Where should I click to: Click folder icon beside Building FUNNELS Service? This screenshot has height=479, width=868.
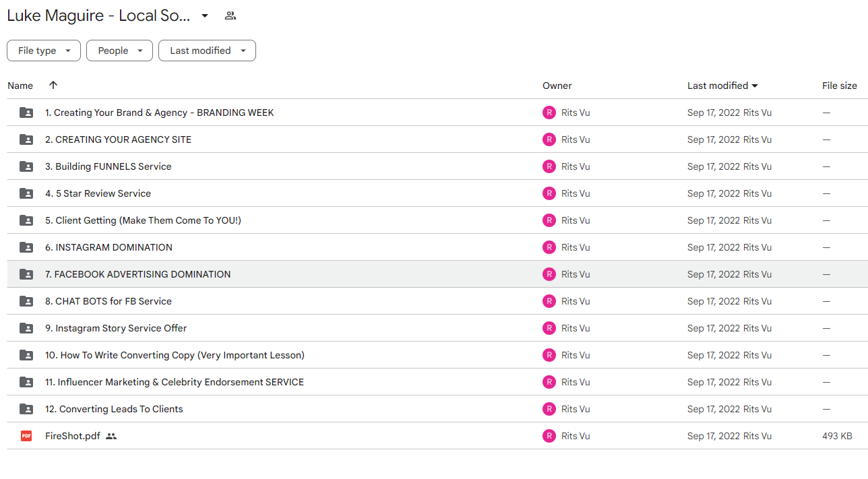pyautogui.click(x=26, y=166)
